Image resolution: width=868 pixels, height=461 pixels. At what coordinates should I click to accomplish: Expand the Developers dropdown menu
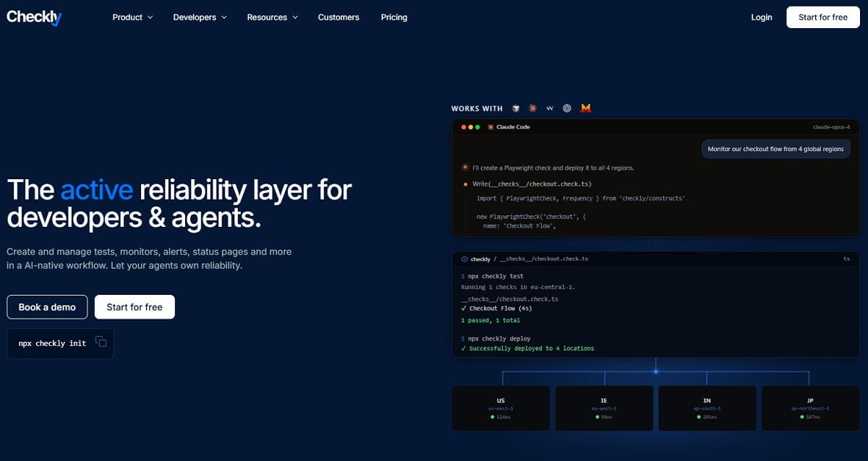pos(200,17)
